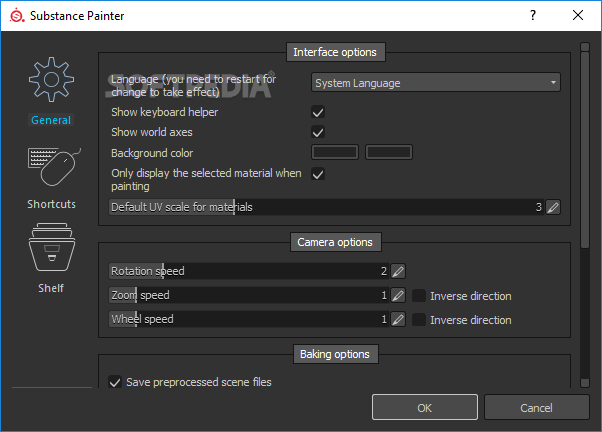Click the Camera options section header
Image resolution: width=602 pixels, height=432 pixels.
335,242
